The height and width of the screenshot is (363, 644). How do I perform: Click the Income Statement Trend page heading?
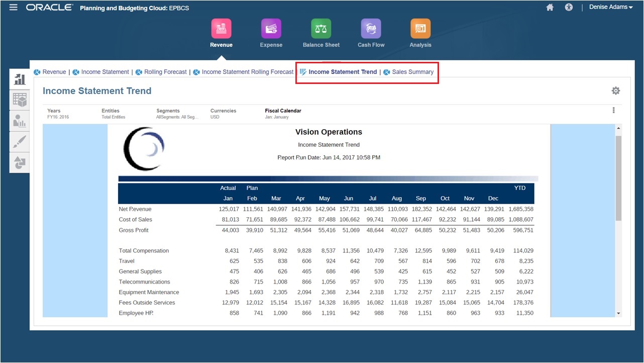[97, 91]
